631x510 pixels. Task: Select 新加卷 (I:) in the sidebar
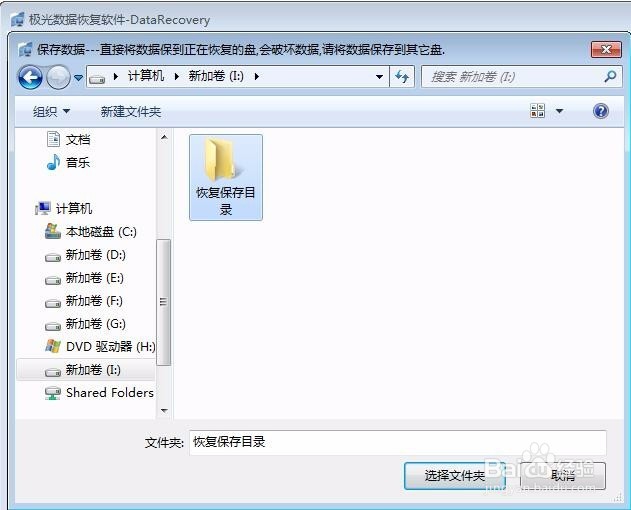(x=86, y=370)
